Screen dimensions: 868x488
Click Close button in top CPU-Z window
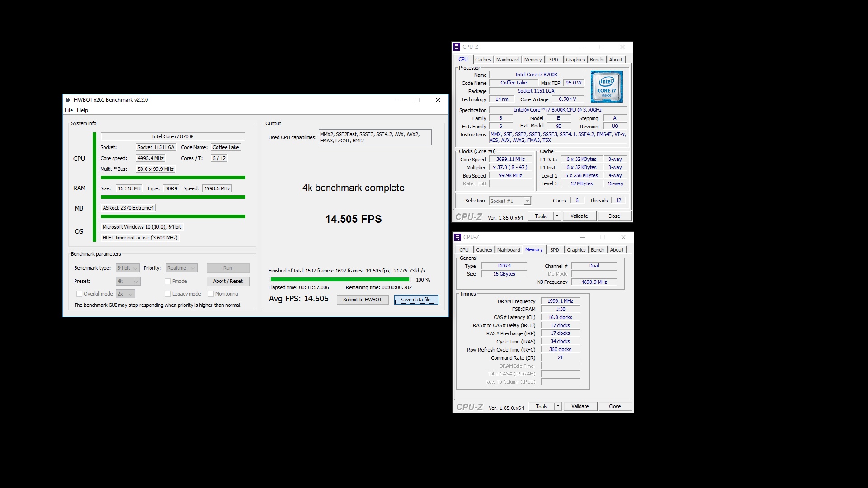click(614, 216)
